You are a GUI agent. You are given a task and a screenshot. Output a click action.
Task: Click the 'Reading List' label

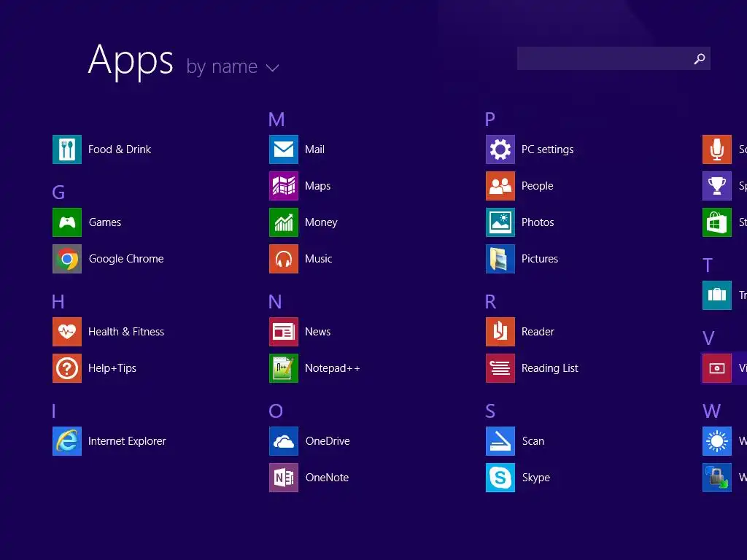click(x=550, y=368)
